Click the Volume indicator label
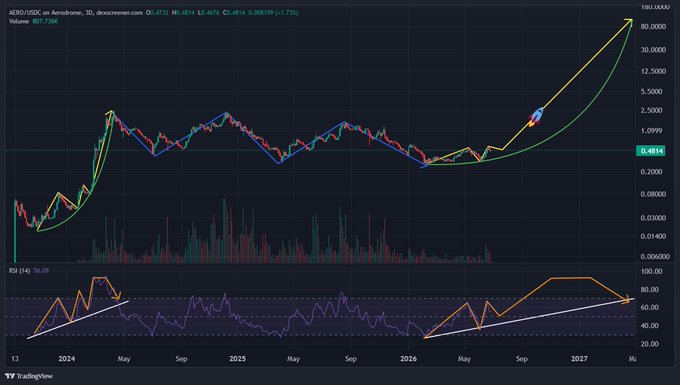 [x=19, y=21]
